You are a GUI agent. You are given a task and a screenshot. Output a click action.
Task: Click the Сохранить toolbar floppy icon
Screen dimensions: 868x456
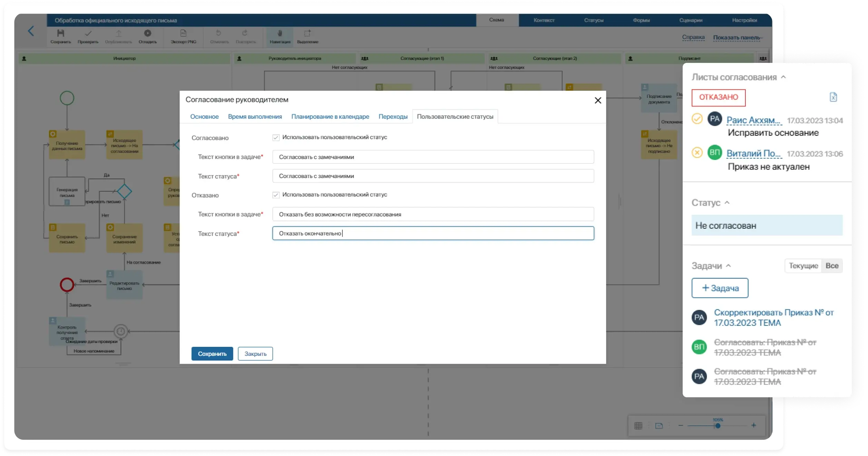(61, 33)
